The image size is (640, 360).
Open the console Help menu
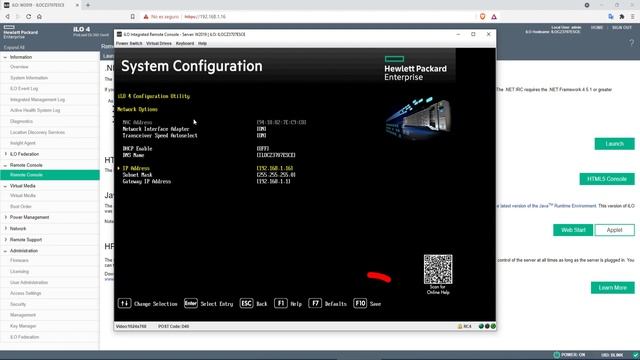202,43
